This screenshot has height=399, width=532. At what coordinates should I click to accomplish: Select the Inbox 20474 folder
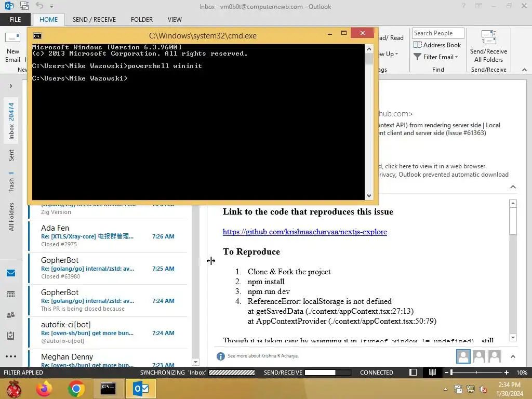click(x=11, y=121)
